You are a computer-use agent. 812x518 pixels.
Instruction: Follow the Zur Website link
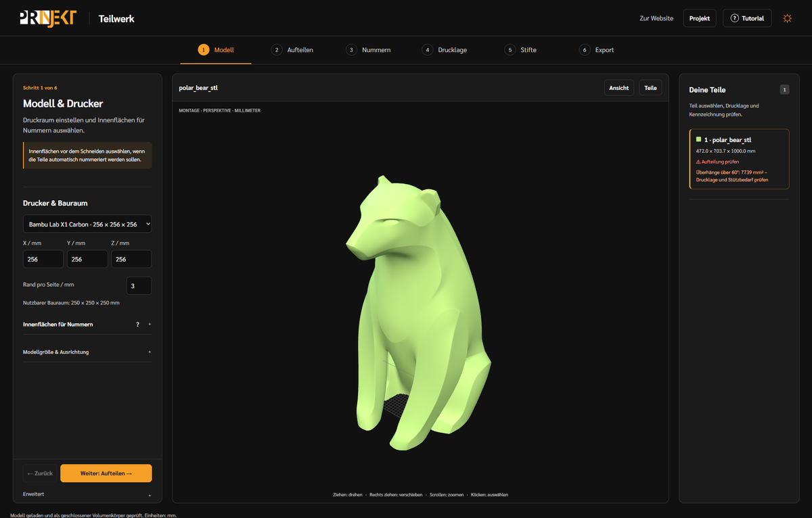656,18
